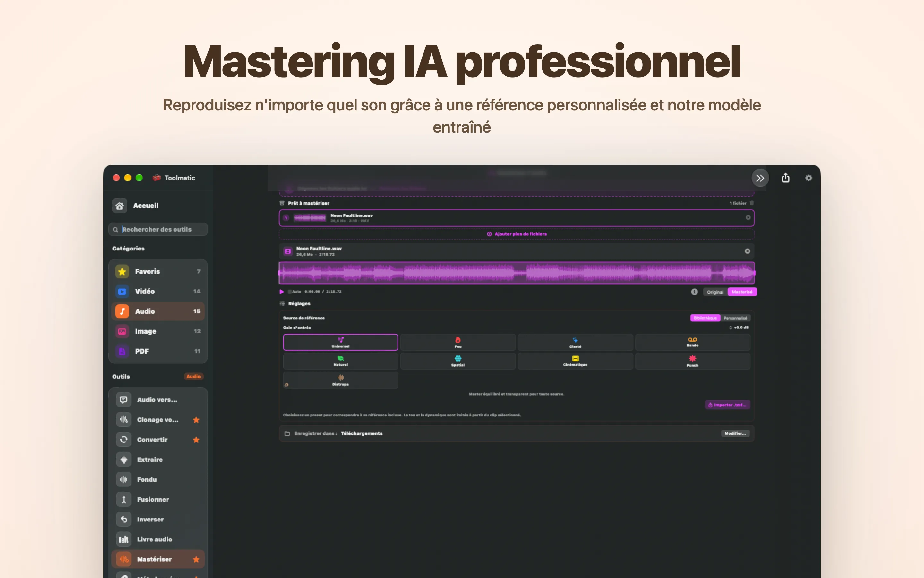The image size is (924, 578).
Task: Open the Vidéo category
Action: pos(158,291)
